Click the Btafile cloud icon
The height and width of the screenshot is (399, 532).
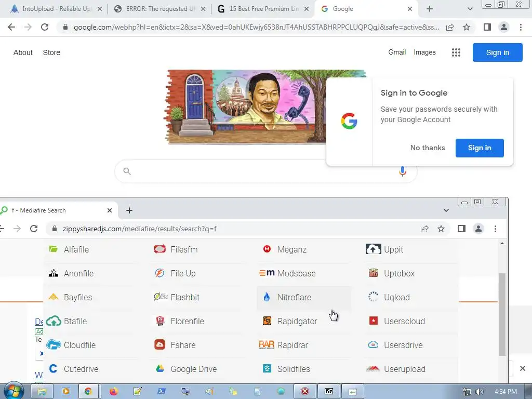point(54,321)
